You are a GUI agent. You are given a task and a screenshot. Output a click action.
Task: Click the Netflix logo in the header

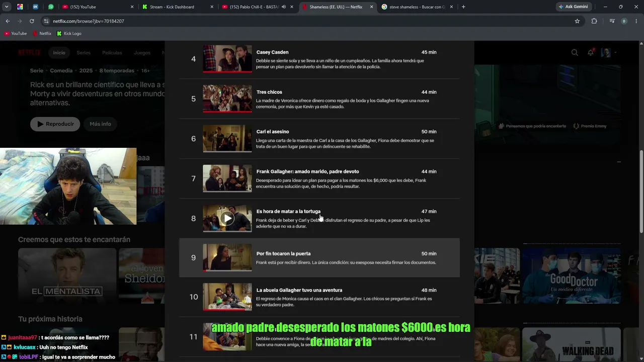pyautogui.click(x=29, y=52)
